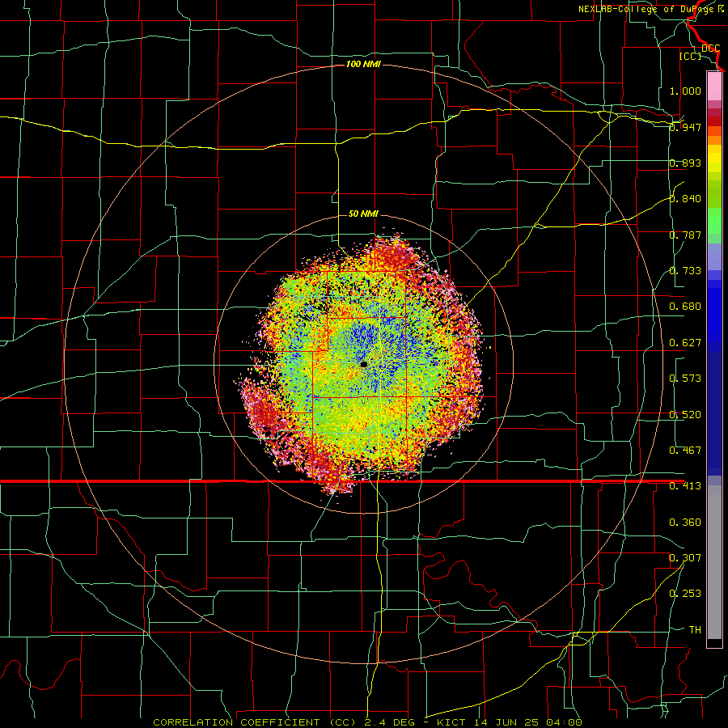Click "CORRELATION COEFFICIENT (CC)" caption text

click(x=253, y=722)
